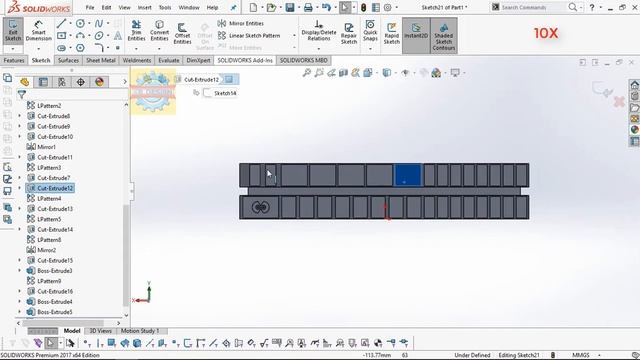Open the Edit menu
Screen dimensions: 640x360
(106, 7)
